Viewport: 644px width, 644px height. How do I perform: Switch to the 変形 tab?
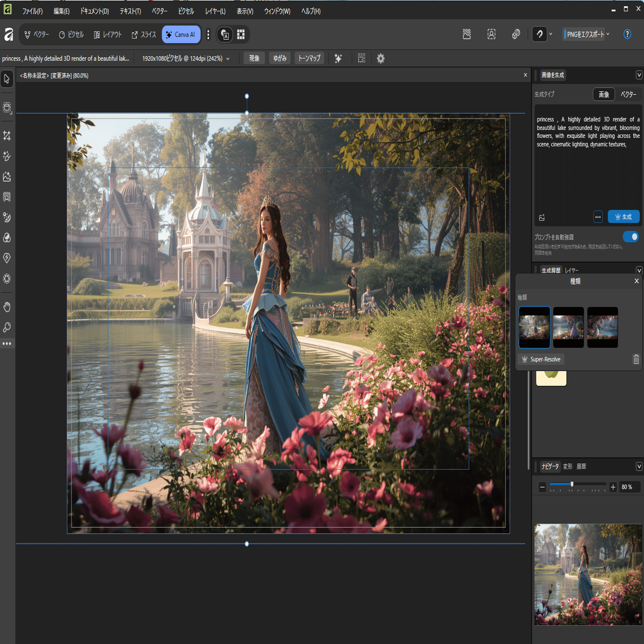coord(567,466)
